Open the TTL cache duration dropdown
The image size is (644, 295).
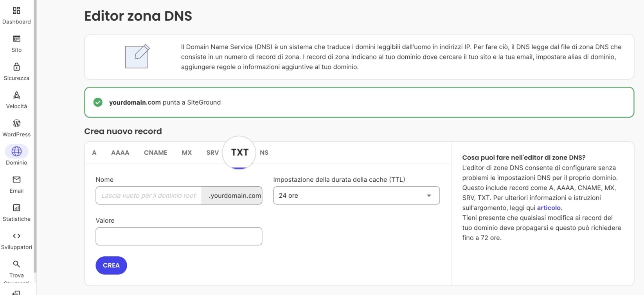[x=356, y=195]
